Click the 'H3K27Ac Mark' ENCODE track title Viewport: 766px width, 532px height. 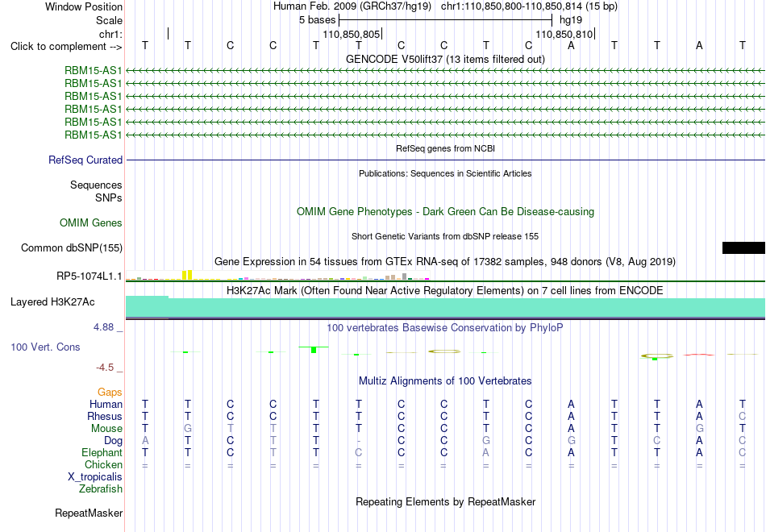(445, 291)
